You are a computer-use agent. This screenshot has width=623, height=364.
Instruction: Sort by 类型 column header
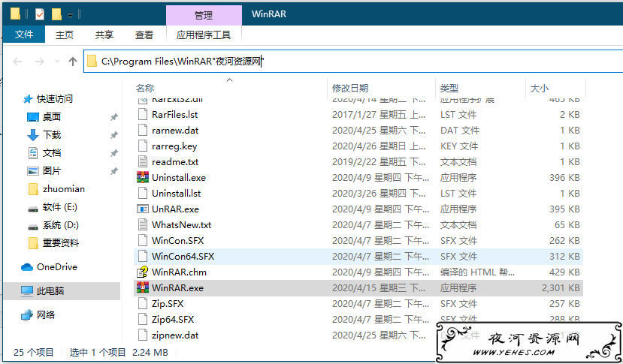(x=449, y=88)
